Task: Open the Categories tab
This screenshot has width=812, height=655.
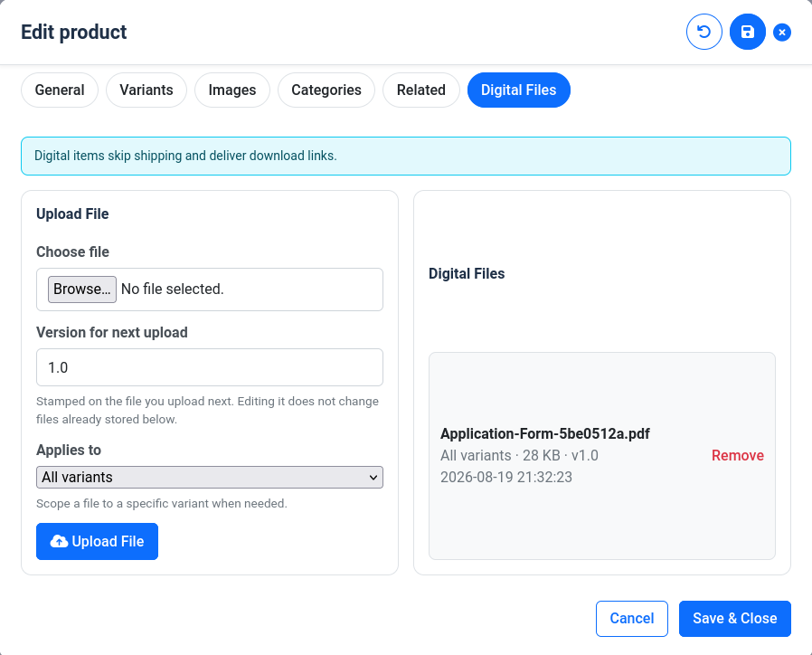Action: (x=326, y=90)
